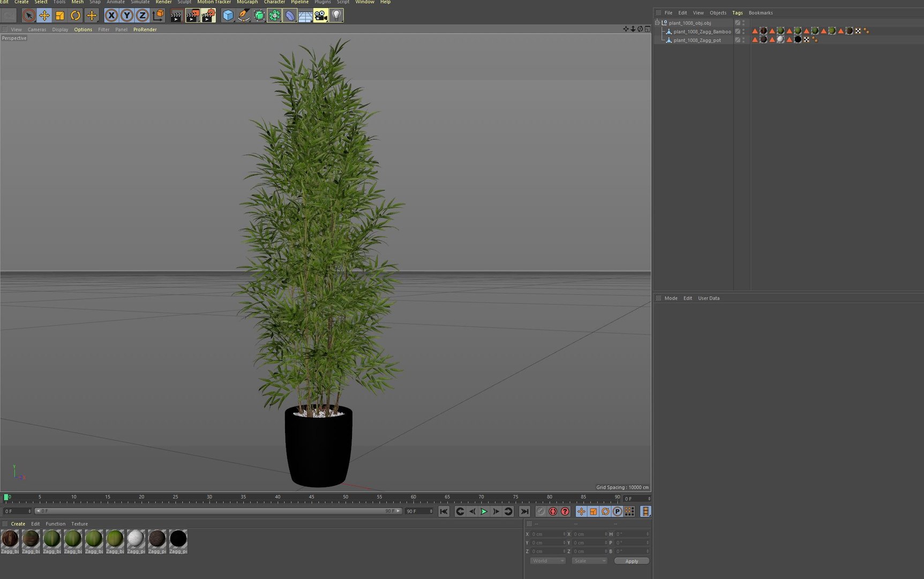Activate the Move tool in top toolbar

coord(44,16)
